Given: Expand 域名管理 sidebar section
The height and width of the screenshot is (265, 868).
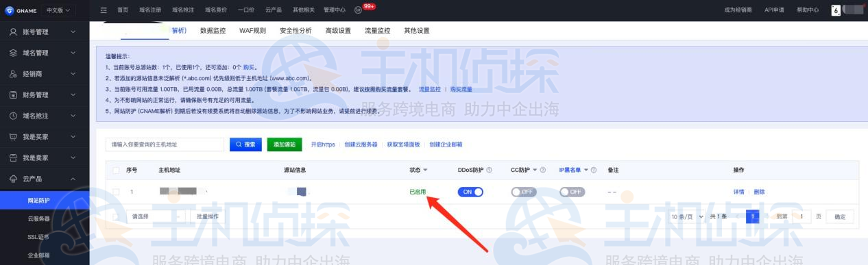Looking at the screenshot, I should tap(45, 53).
